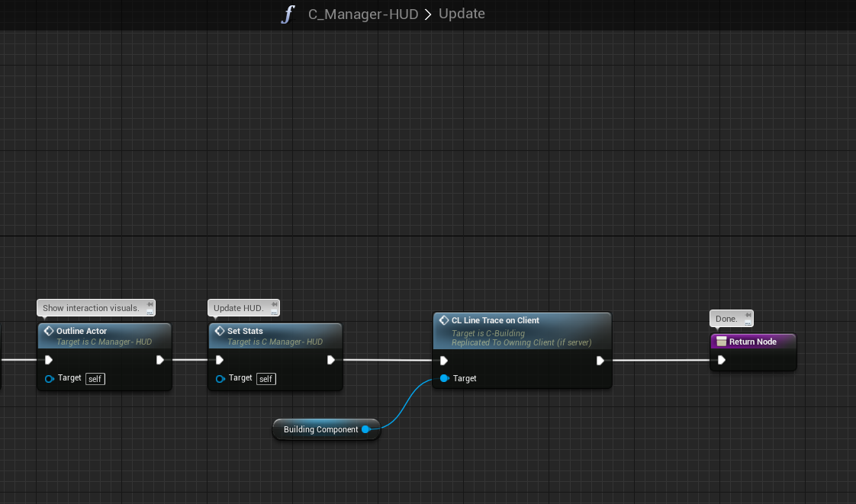
Task: Click the Building Component blue output pin
Action: 365,430
